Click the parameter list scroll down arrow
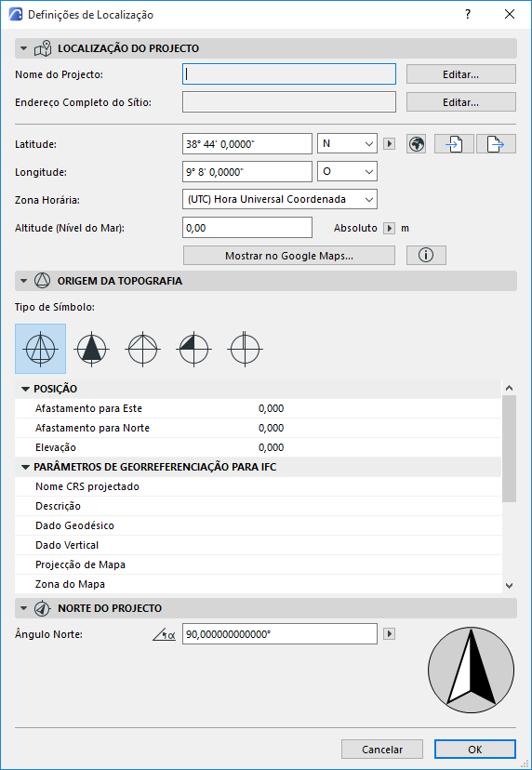 pos(510,585)
